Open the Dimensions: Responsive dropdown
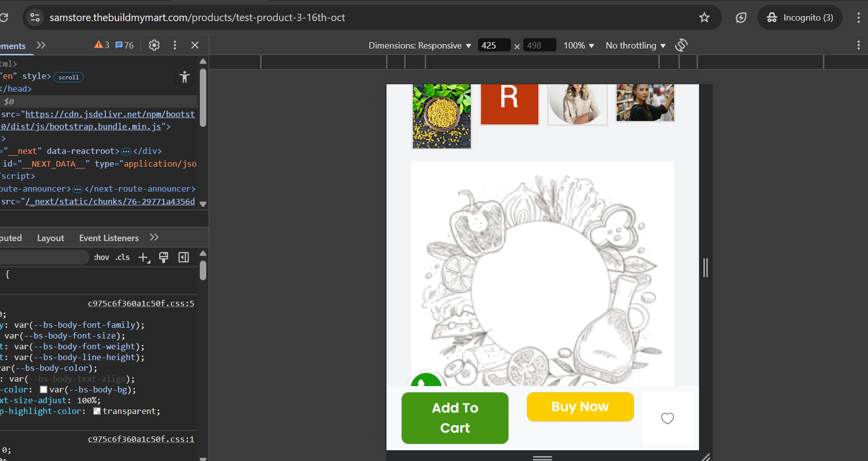The height and width of the screenshot is (461, 868). click(x=420, y=46)
